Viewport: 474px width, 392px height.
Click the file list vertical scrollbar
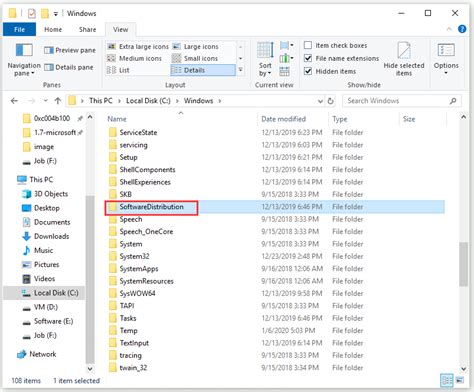pyautogui.click(x=463, y=264)
